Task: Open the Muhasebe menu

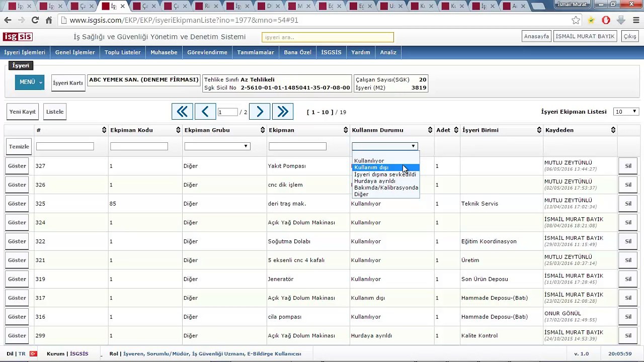Action: tap(164, 52)
